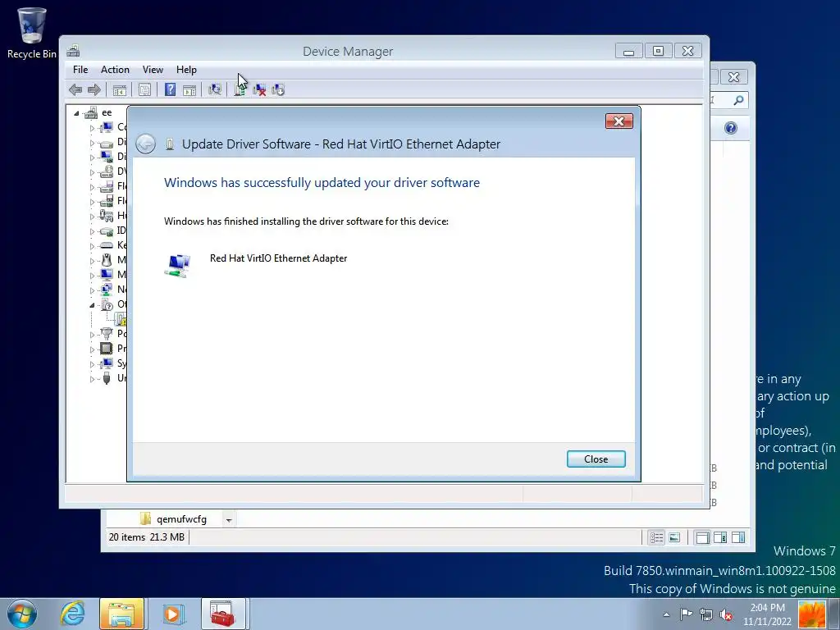Click the Start orb button
This screenshot has height=630, width=840.
(x=21, y=614)
